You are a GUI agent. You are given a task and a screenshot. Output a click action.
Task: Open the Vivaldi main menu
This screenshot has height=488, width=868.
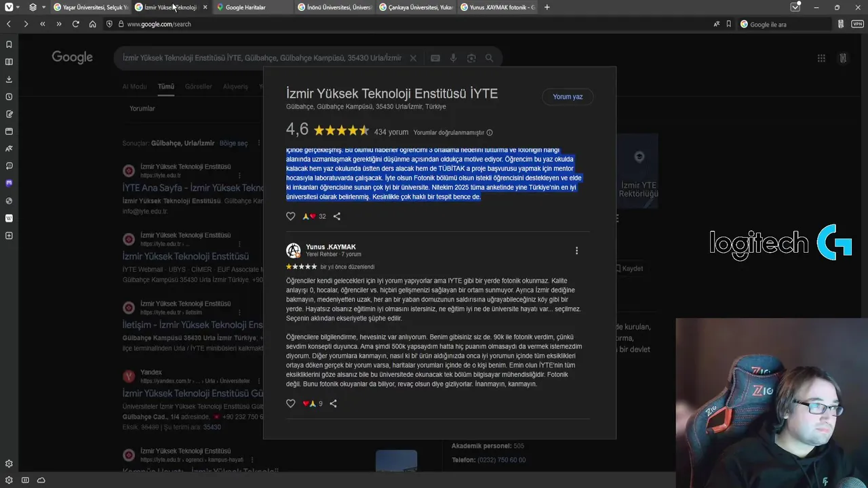pos(9,7)
